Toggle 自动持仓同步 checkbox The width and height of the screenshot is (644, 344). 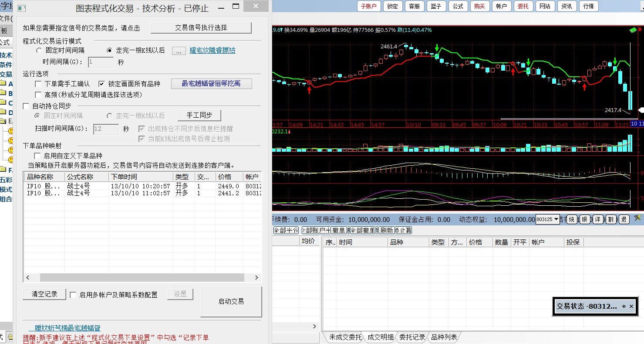coord(26,106)
